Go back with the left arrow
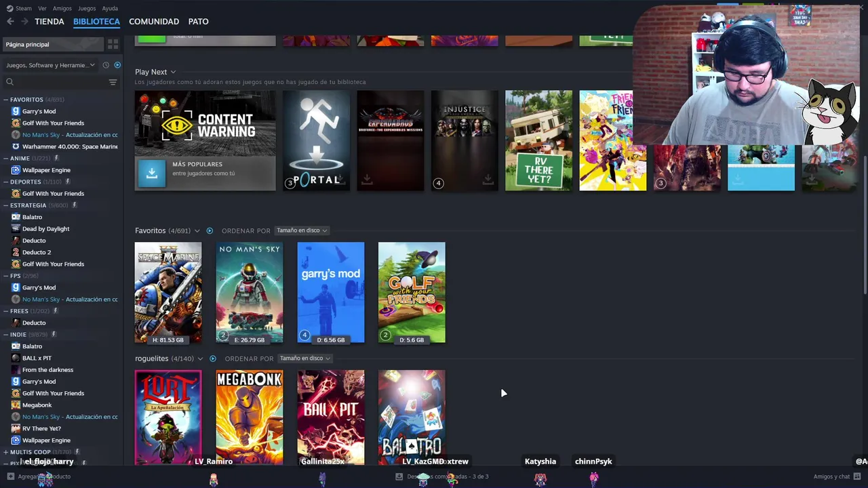This screenshot has width=868, height=488. [10, 22]
